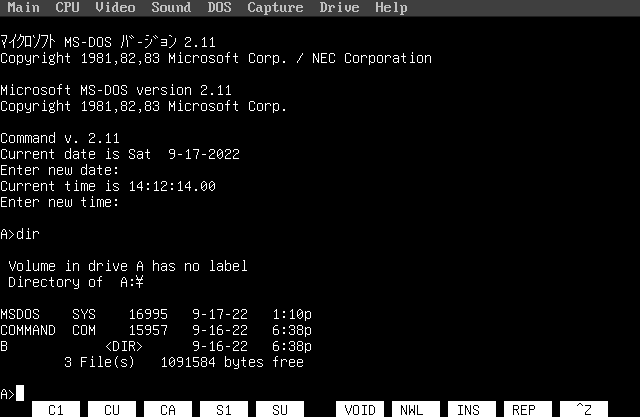Viewport: 640px width, 417px height.
Task: Open the Drive menu
Action: click(339, 7)
